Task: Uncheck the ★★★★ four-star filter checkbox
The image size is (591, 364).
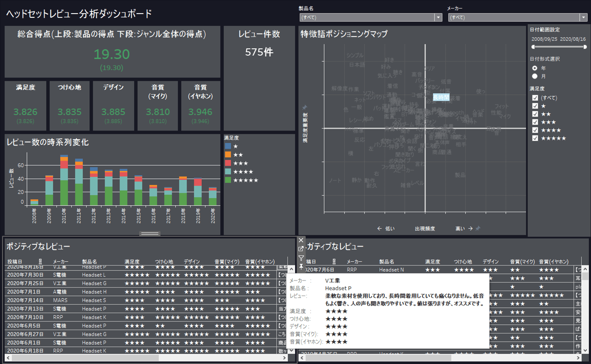Action: [x=535, y=130]
